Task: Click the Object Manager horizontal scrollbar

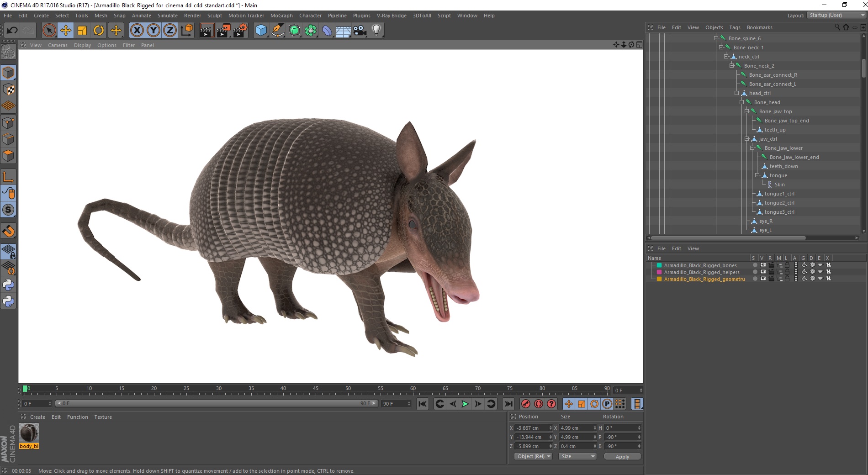Action: (x=728, y=237)
